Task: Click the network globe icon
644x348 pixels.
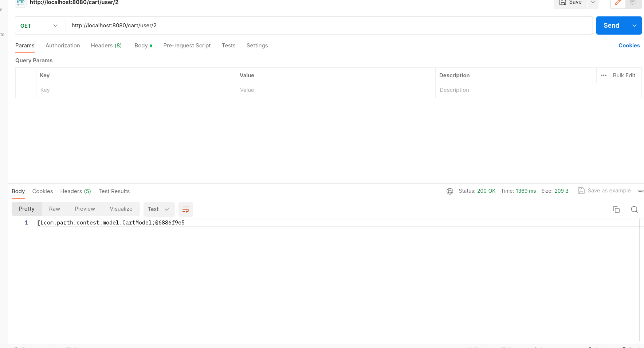Action: (x=450, y=191)
